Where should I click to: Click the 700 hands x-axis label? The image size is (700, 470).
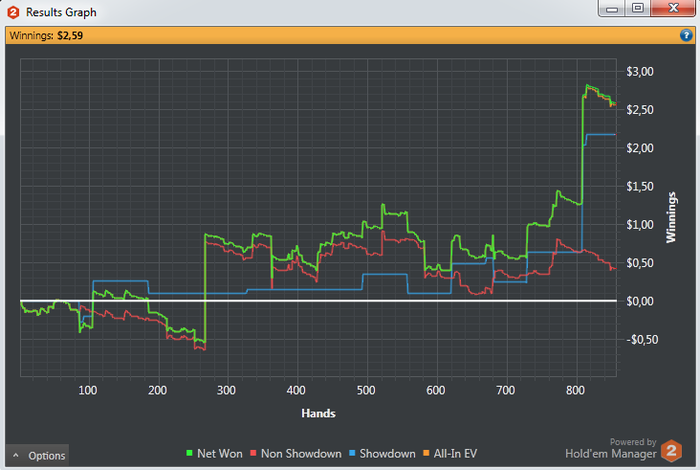(505, 391)
